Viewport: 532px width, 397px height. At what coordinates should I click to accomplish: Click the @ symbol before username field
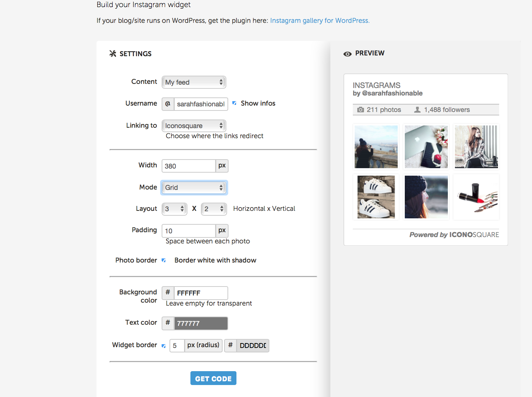168,104
